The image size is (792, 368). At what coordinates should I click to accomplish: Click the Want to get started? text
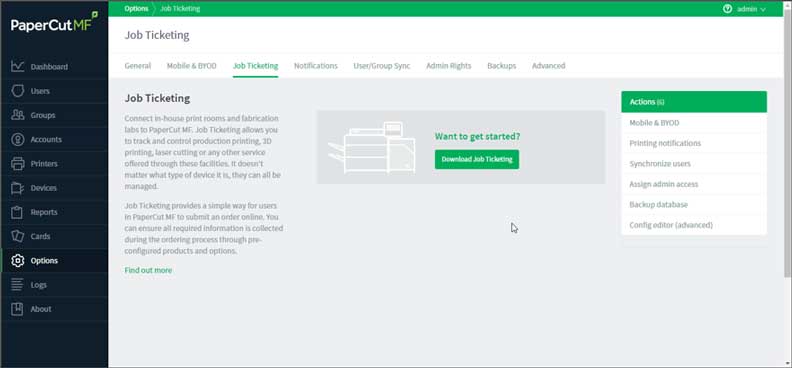[x=477, y=136]
